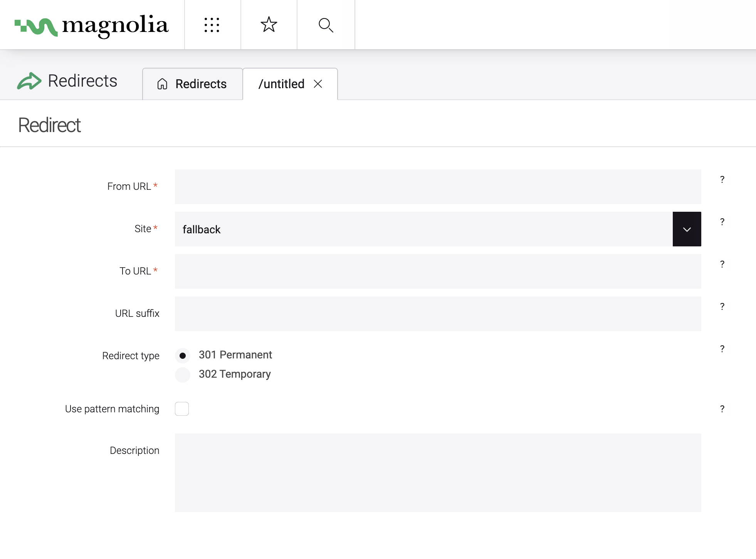This screenshot has width=756, height=559.
Task: Enable Use pattern matching checkbox
Action: coord(182,409)
